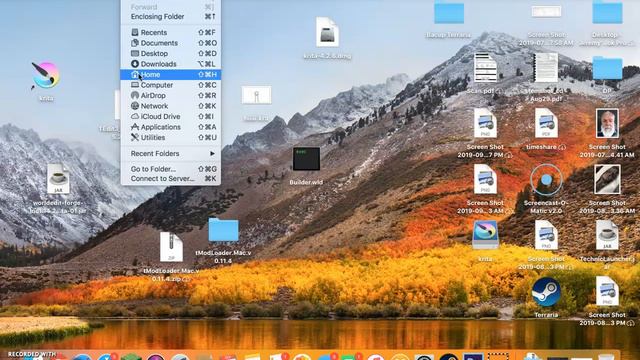Viewport: 640px width, 360px height.
Task: Select the timeshare PDF file icon
Action: (x=546, y=123)
